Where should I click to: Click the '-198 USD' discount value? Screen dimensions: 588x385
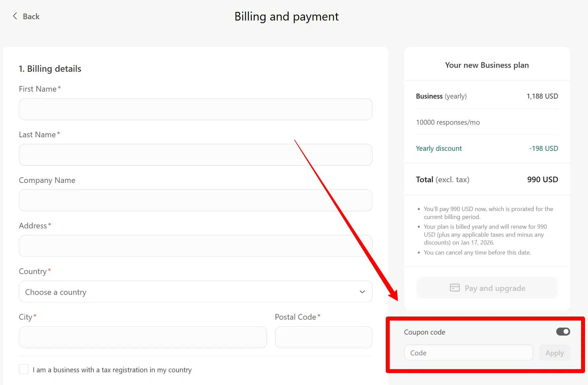tap(543, 149)
